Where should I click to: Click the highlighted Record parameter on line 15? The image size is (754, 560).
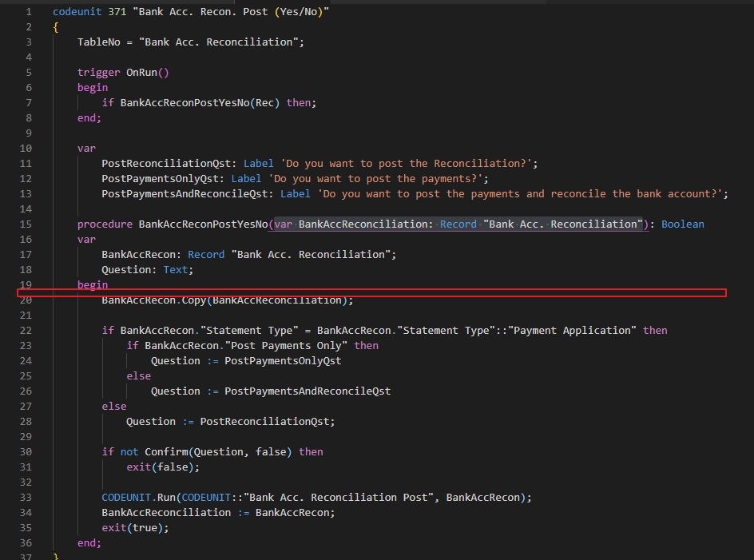click(x=458, y=224)
